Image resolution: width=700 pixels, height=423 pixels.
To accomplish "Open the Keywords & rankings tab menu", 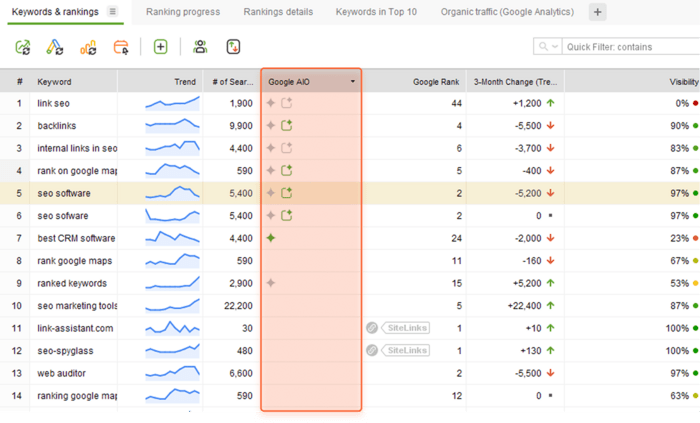I will pyautogui.click(x=112, y=12).
